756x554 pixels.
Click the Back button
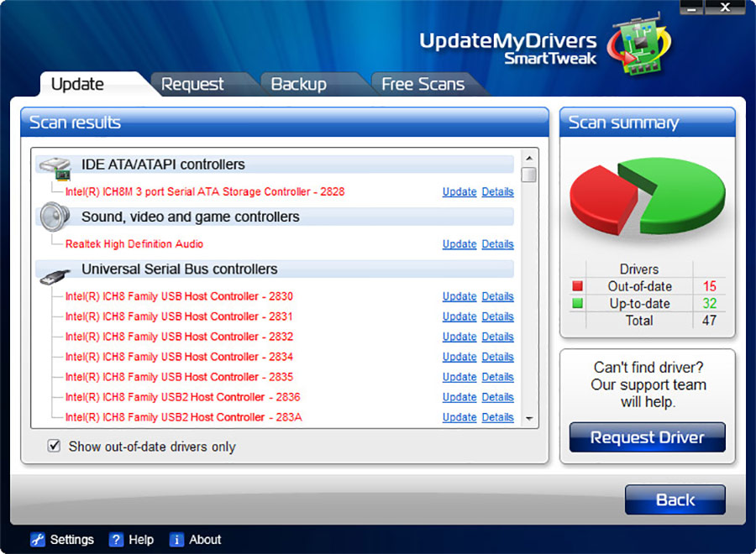[675, 500]
